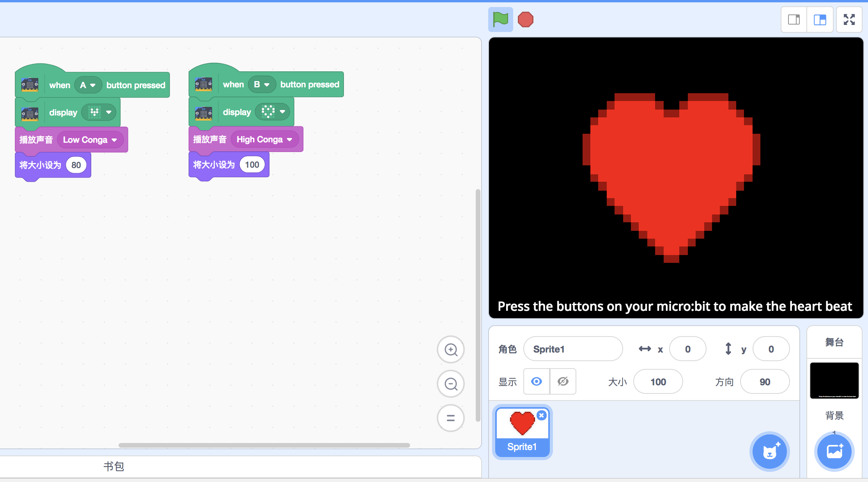Image resolution: width=868 pixels, height=482 pixels.
Task: Open the A button dropdown
Action: pos(88,85)
